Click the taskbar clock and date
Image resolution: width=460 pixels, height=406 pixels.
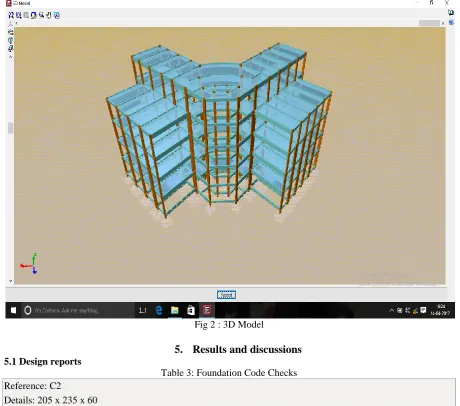tap(440, 310)
